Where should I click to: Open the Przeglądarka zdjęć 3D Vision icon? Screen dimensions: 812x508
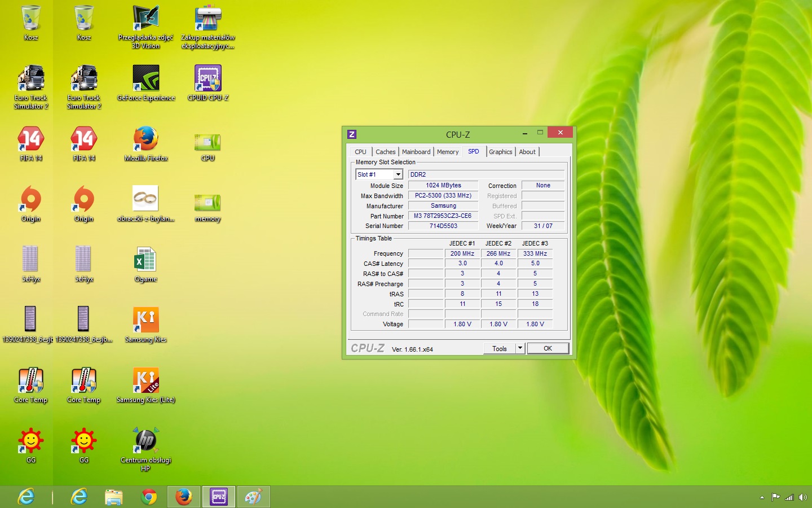[146, 19]
